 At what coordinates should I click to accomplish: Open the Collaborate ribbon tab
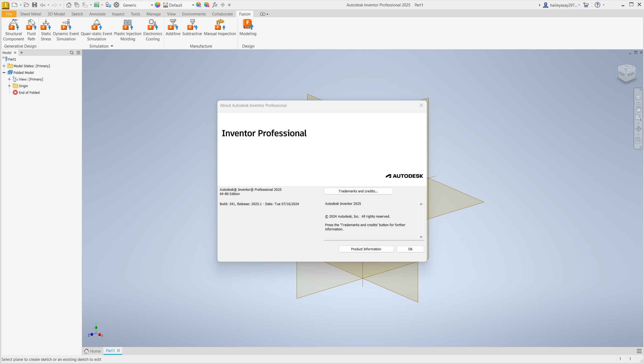(x=222, y=14)
